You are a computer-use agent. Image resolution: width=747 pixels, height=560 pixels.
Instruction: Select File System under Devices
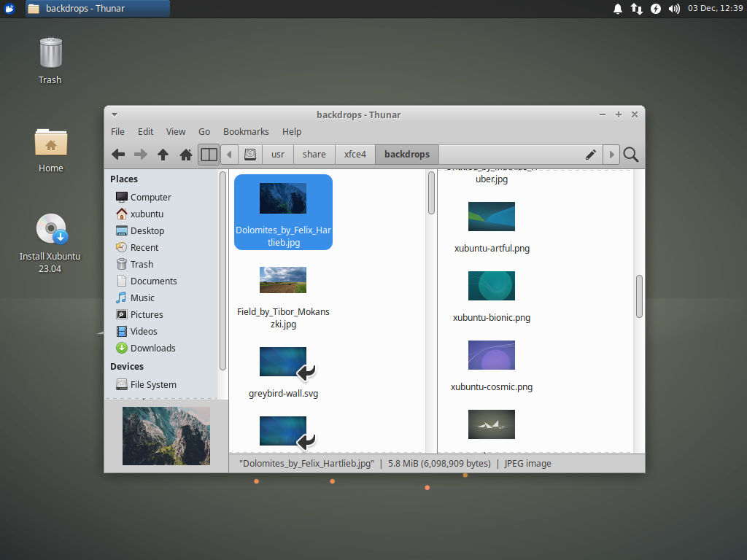pos(153,384)
